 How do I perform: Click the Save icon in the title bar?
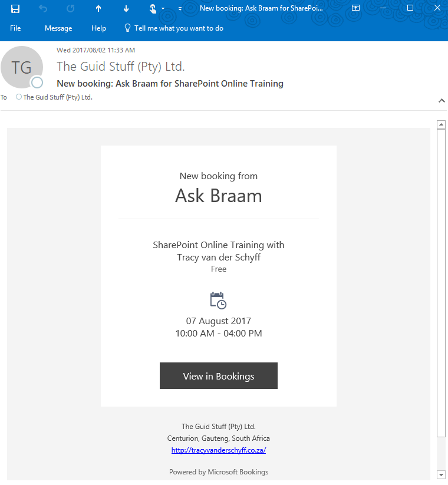point(15,8)
